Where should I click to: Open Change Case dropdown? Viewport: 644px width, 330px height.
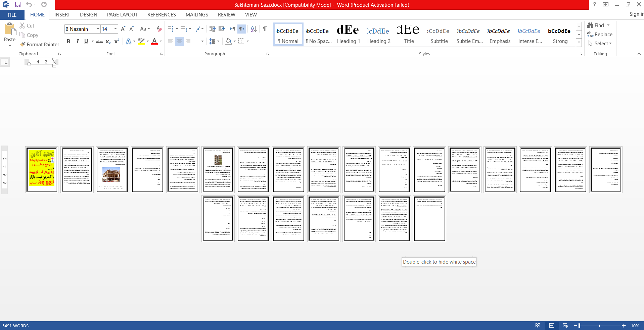click(145, 29)
